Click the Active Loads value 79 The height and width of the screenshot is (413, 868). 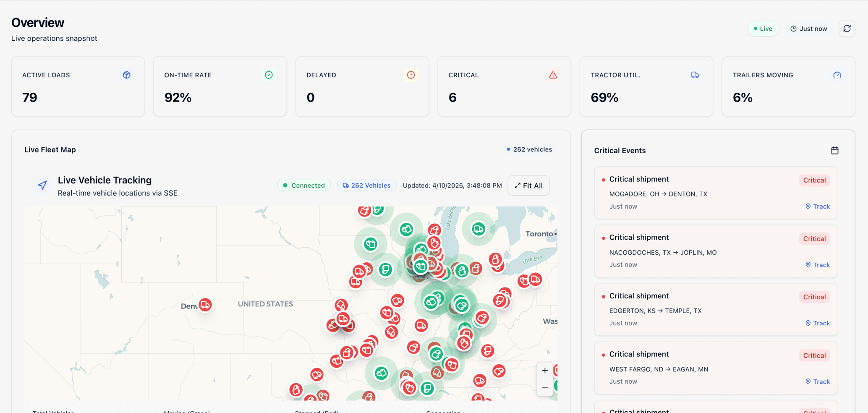[30, 97]
